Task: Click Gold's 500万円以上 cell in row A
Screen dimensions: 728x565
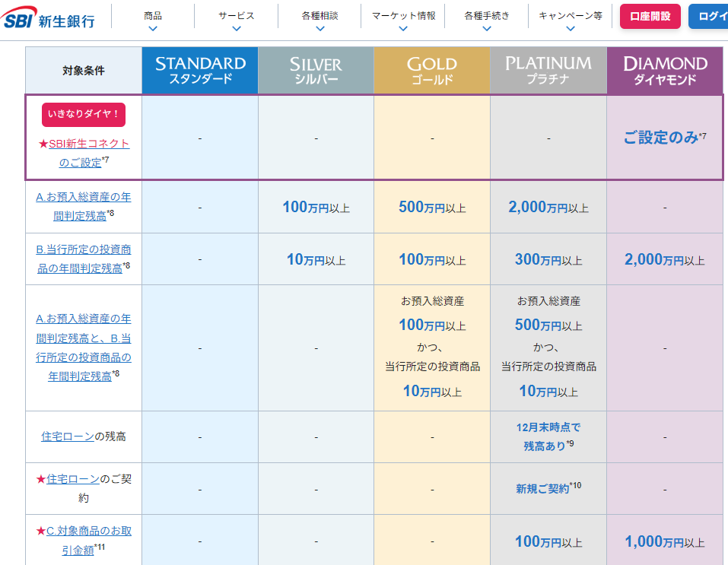Action: click(432, 207)
